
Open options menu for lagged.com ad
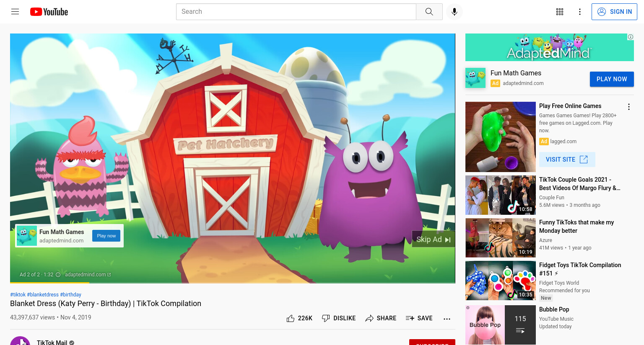click(629, 107)
